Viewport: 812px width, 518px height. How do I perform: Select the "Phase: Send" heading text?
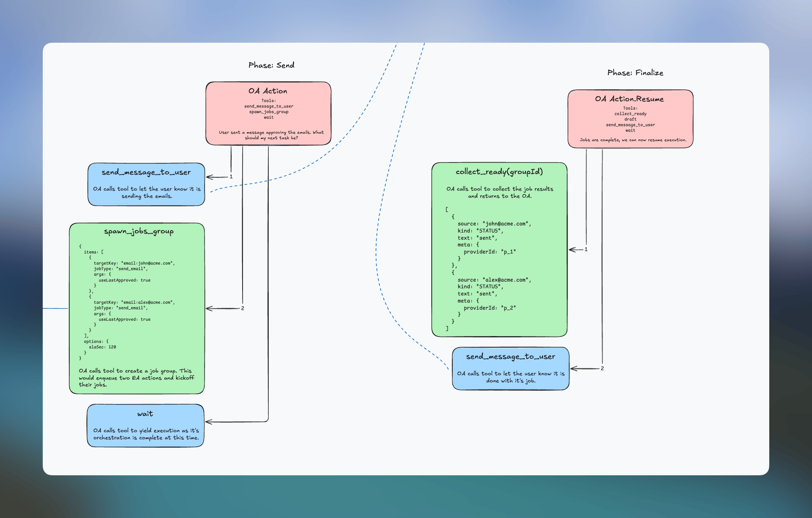pyautogui.click(x=271, y=65)
